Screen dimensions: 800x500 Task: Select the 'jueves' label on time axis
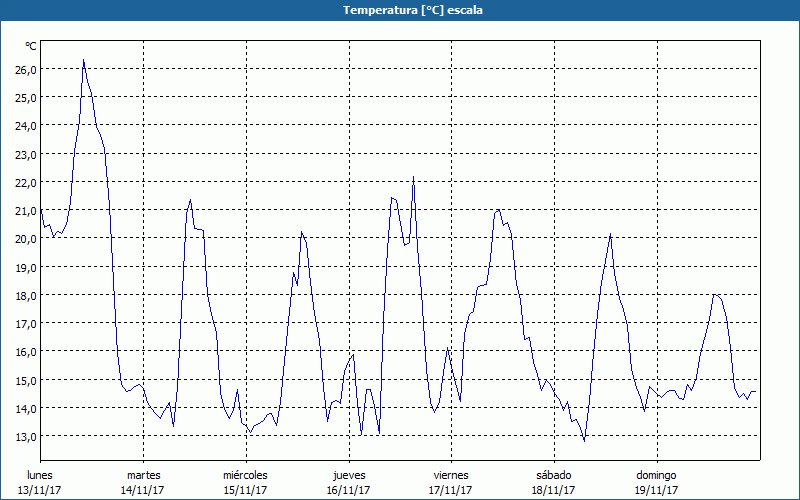[x=348, y=474]
